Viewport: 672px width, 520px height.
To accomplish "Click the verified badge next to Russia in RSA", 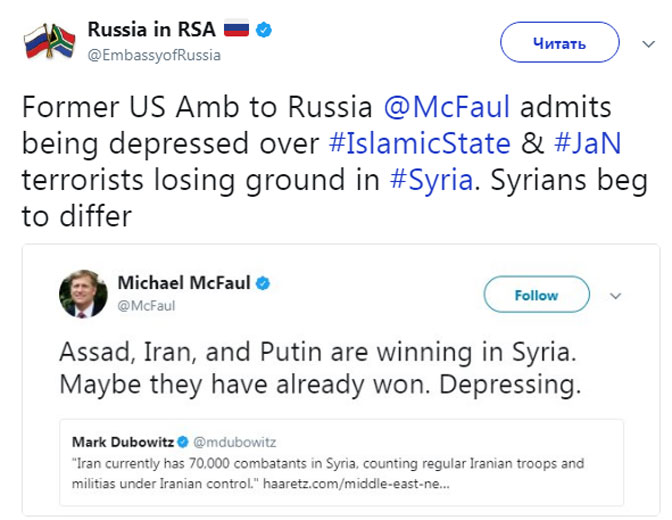I will coord(263,30).
